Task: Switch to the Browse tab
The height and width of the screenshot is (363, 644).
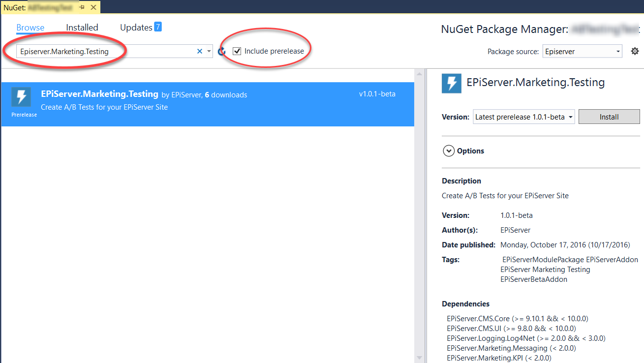Action: (x=31, y=28)
